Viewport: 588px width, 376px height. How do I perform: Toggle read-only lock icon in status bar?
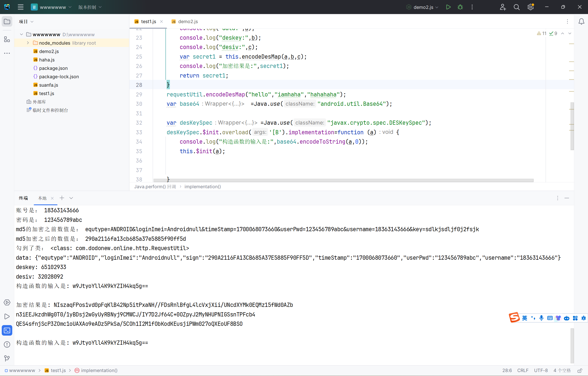point(580,370)
